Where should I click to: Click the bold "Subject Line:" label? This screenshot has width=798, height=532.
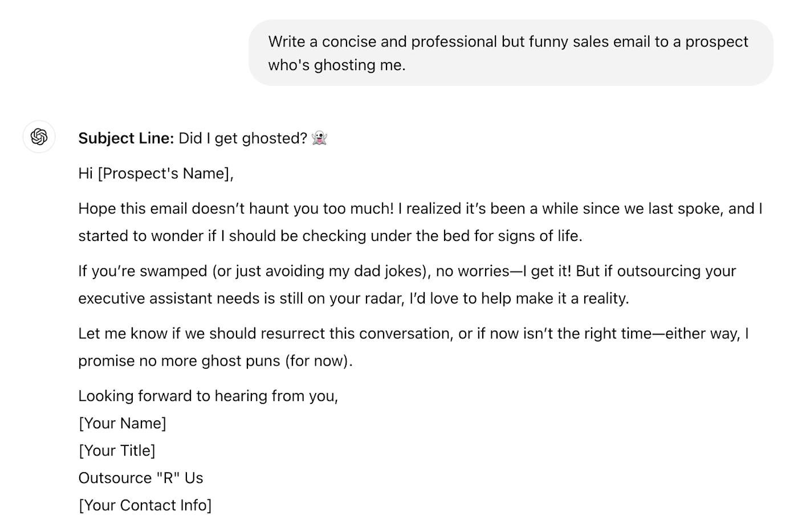pyautogui.click(x=126, y=138)
